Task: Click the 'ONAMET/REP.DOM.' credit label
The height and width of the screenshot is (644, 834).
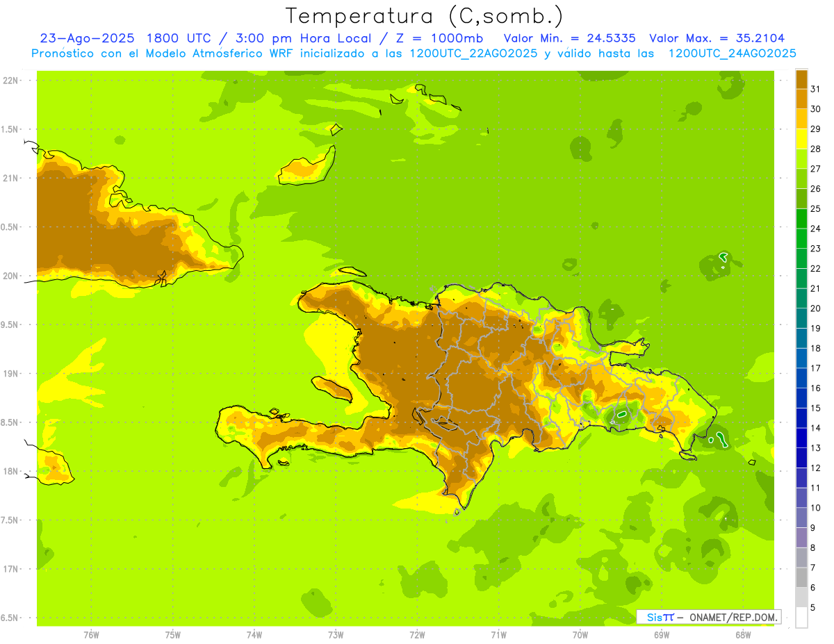Action: tap(734, 617)
